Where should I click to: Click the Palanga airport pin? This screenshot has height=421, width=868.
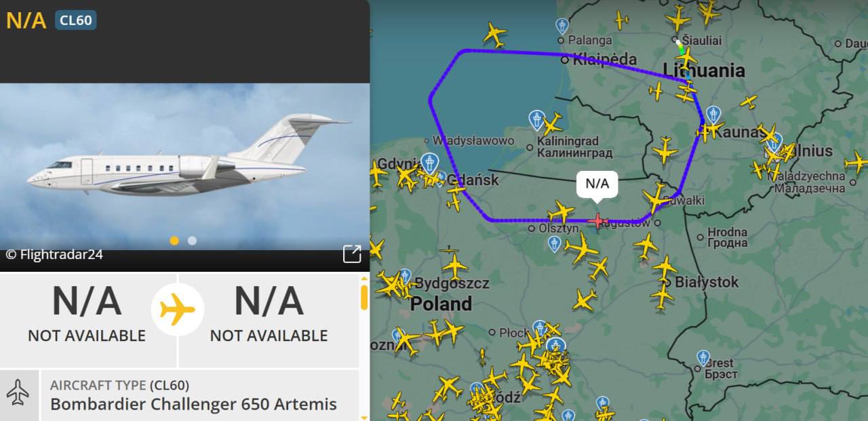click(561, 26)
